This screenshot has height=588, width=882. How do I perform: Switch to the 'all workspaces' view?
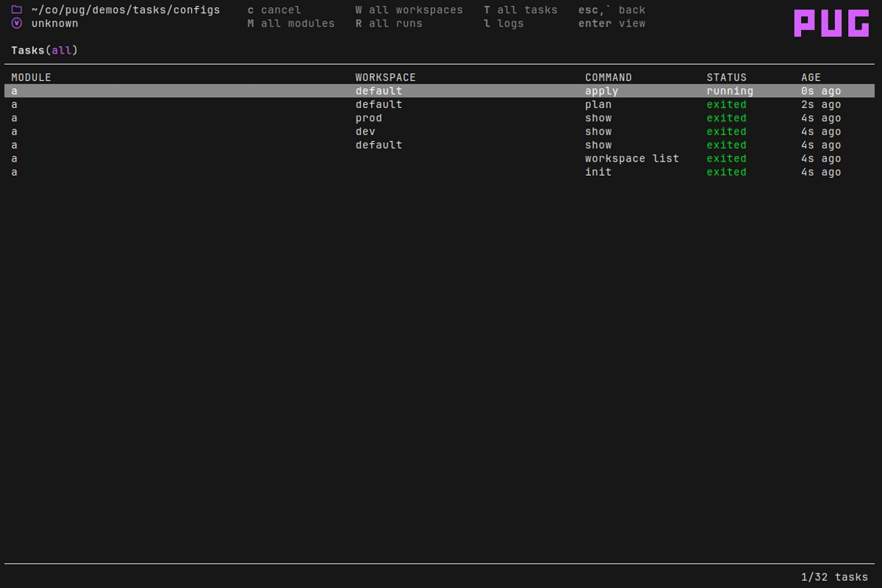(x=409, y=10)
